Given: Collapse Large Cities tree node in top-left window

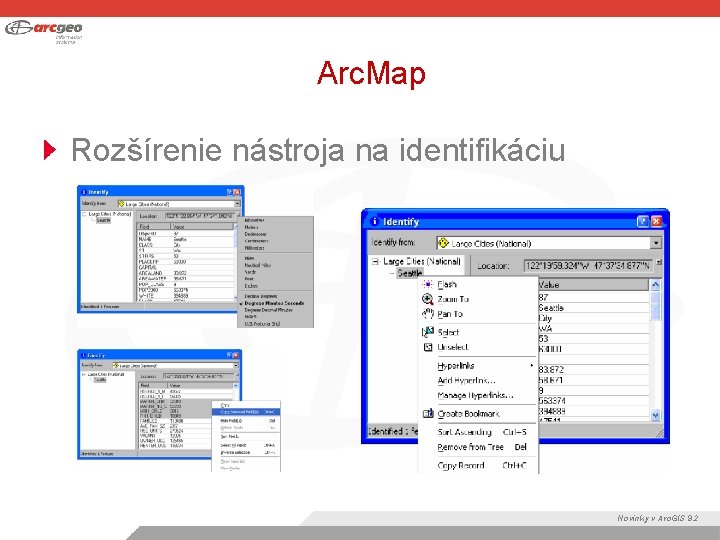Looking at the screenshot, I should pyautogui.click(x=84, y=214).
